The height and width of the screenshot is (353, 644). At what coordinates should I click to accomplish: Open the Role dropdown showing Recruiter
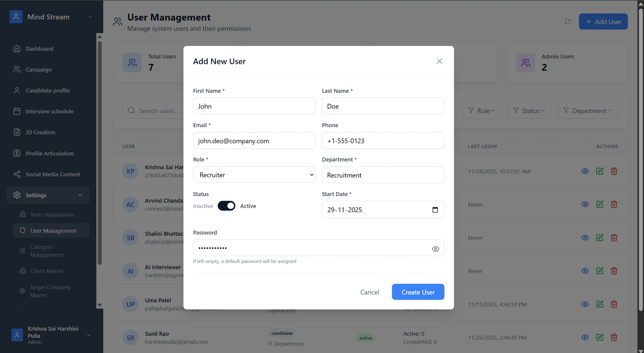click(x=254, y=175)
